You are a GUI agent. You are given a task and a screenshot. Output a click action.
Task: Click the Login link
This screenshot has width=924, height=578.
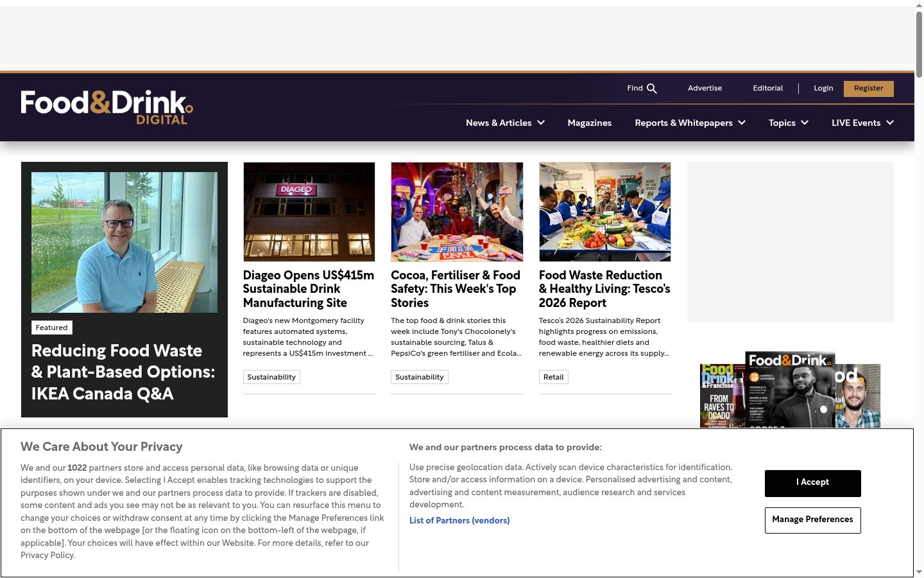click(823, 89)
